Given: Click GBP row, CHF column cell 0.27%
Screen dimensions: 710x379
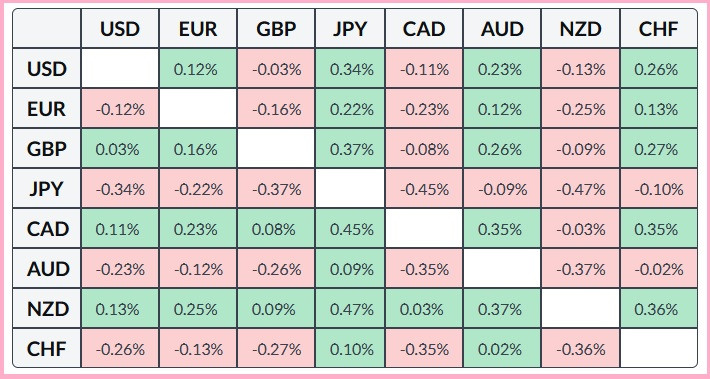Looking at the screenshot, I should (x=658, y=149).
